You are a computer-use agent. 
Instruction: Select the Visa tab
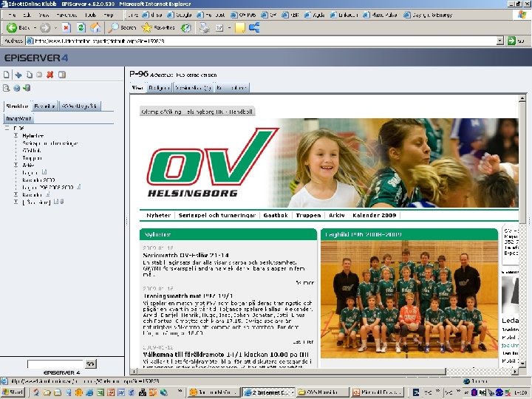[137, 88]
